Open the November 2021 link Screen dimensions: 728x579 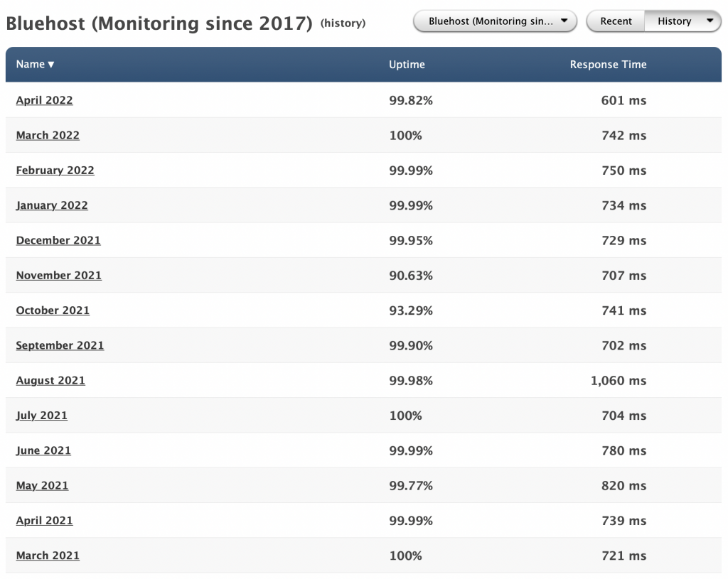pos(59,275)
